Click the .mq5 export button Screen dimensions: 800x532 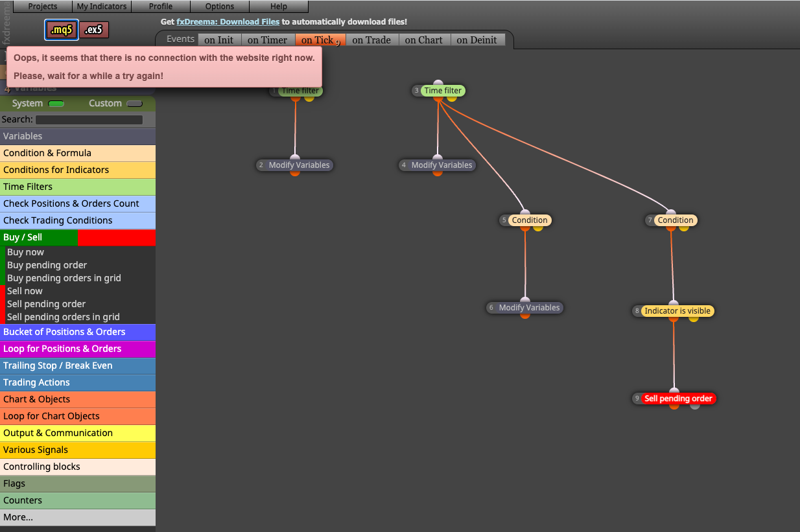(x=62, y=30)
